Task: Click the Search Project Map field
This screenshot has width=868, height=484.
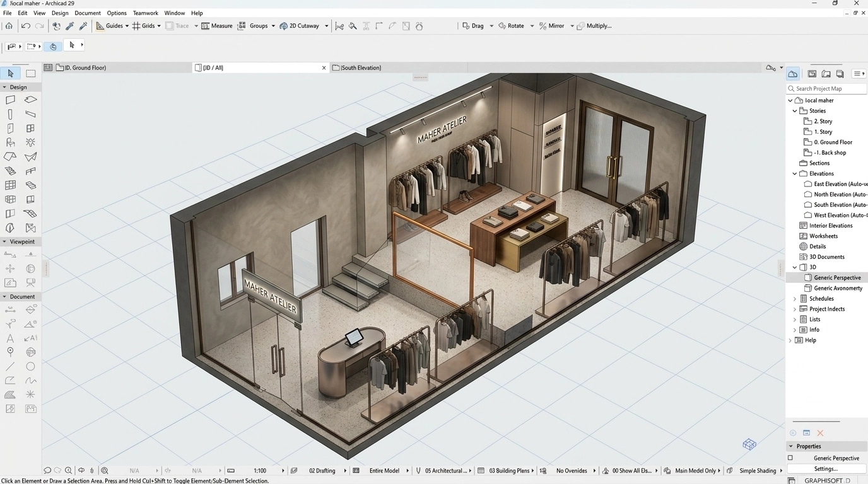Action: pos(826,88)
